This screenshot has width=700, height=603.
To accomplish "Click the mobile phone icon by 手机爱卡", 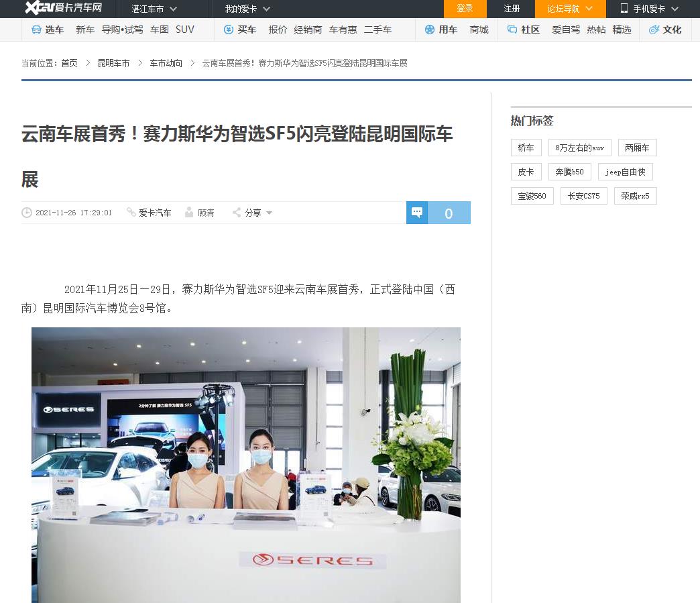I will 624,9.
